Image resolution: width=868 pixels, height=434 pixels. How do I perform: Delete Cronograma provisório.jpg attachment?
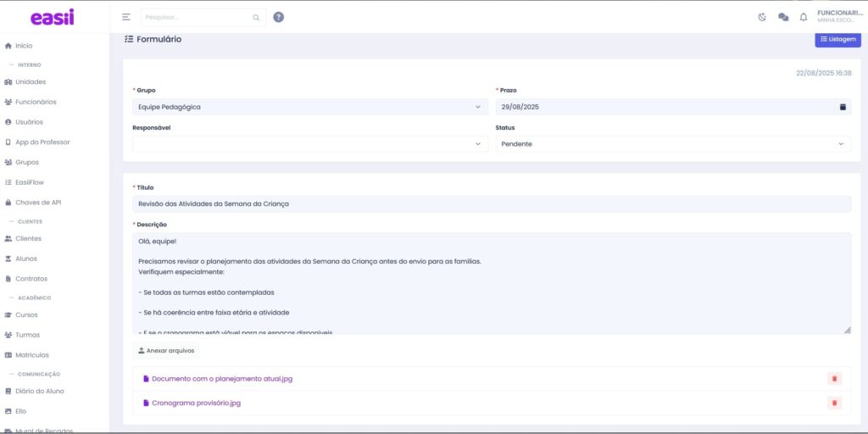(834, 403)
